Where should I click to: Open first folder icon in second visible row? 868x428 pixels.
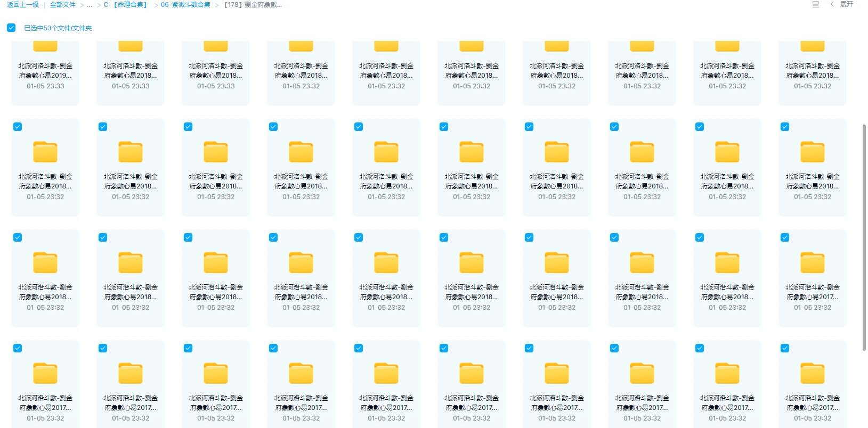click(x=45, y=152)
